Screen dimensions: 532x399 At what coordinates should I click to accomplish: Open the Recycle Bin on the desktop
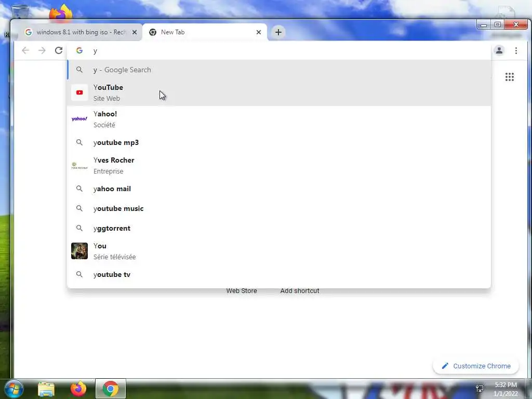pos(20,12)
